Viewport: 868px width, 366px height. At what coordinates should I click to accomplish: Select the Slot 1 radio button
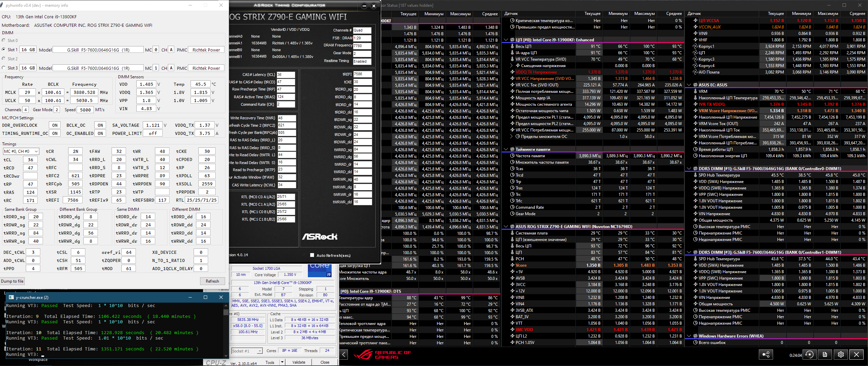point(4,49)
